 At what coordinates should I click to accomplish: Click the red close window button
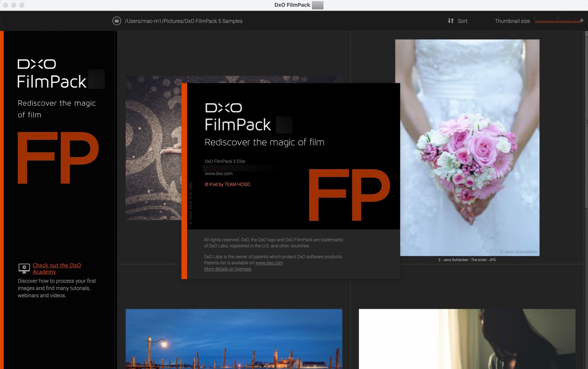point(6,5)
